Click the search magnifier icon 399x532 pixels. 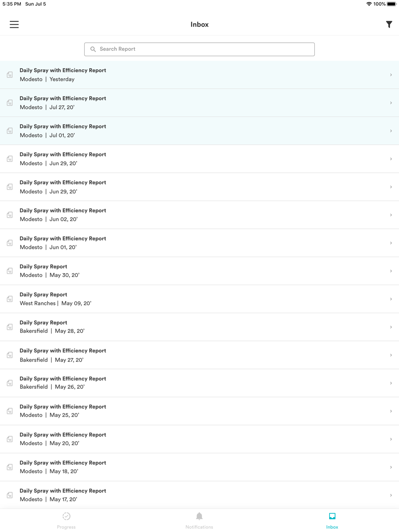click(93, 49)
